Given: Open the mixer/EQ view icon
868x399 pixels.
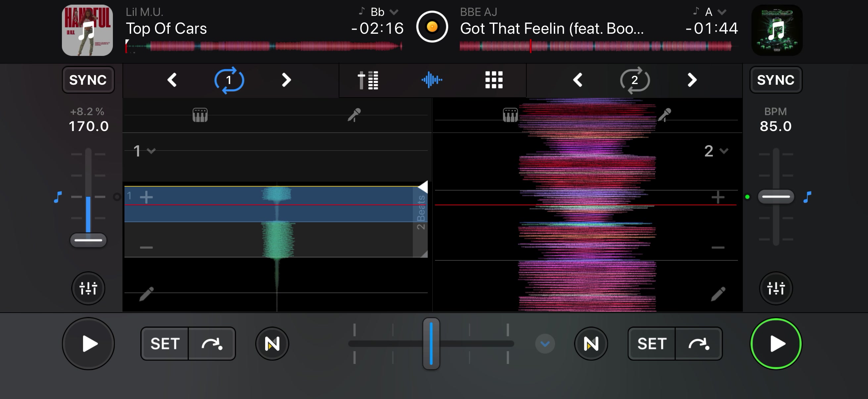Looking at the screenshot, I should 368,80.
